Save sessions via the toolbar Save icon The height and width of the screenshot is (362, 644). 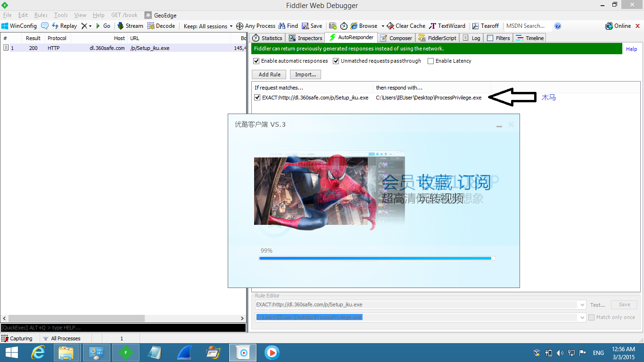(312, 26)
